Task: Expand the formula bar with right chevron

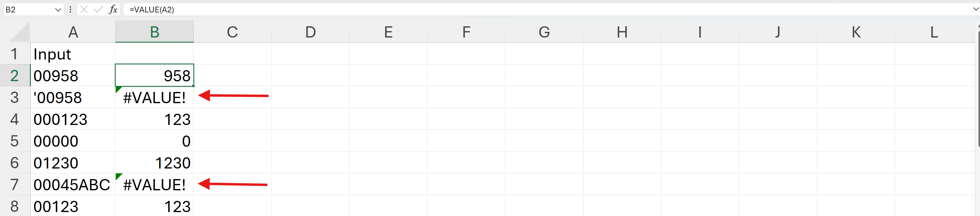Action: (x=975, y=9)
